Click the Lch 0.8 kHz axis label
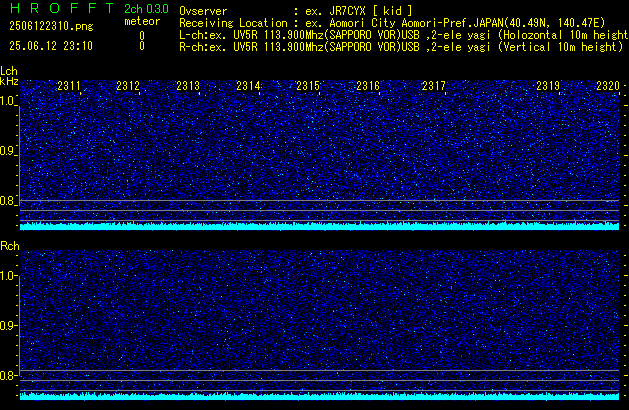The image size is (629, 410). click(7, 201)
